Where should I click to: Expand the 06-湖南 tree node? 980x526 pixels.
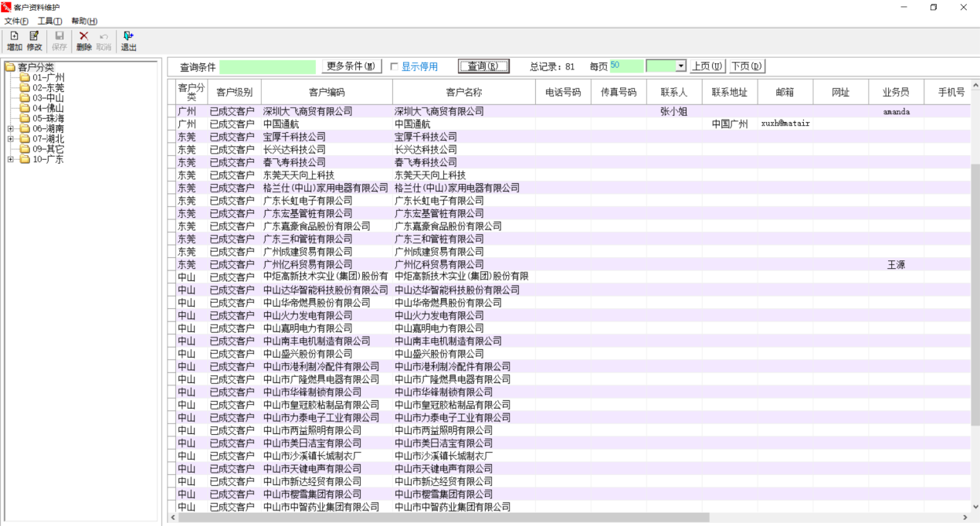[x=11, y=129]
